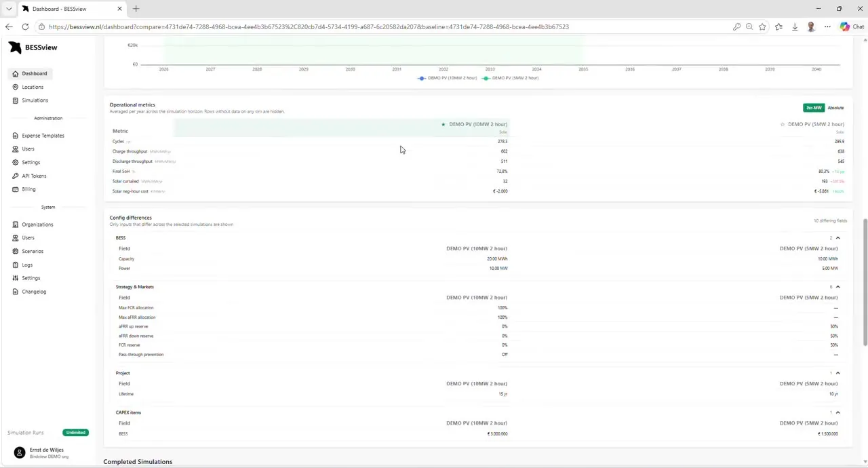Image resolution: width=868 pixels, height=468 pixels.
Task: Click the Users icon under System
Action: [16, 238]
